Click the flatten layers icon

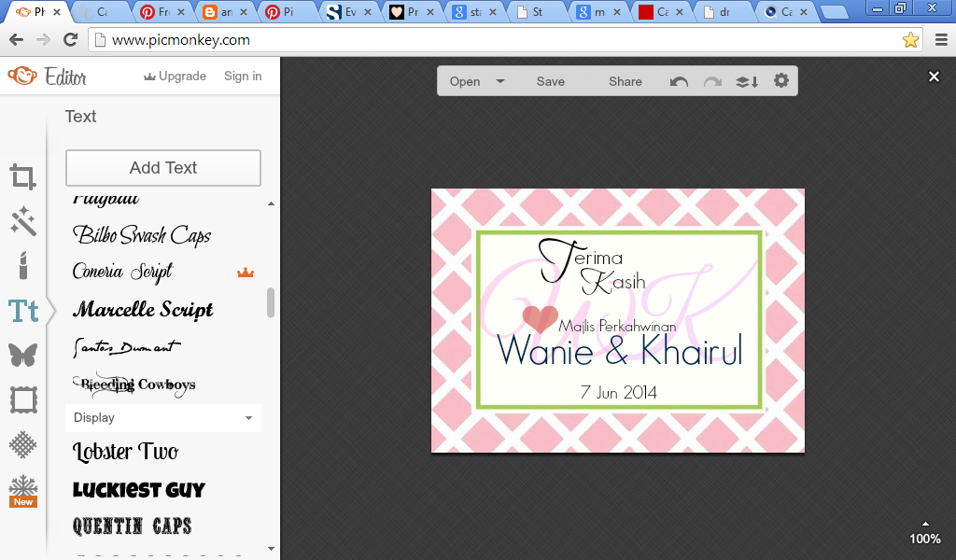pyautogui.click(x=747, y=81)
